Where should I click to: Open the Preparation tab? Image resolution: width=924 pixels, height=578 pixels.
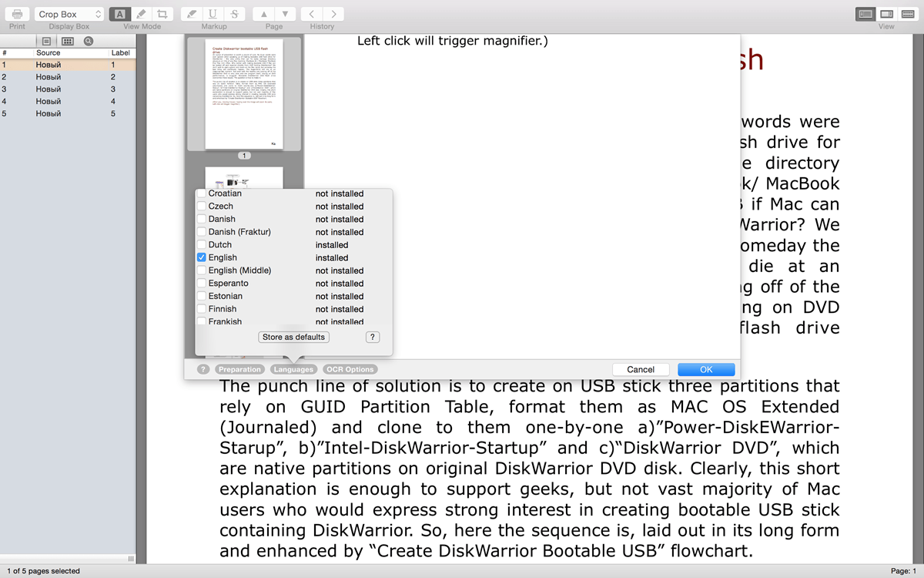[239, 369]
